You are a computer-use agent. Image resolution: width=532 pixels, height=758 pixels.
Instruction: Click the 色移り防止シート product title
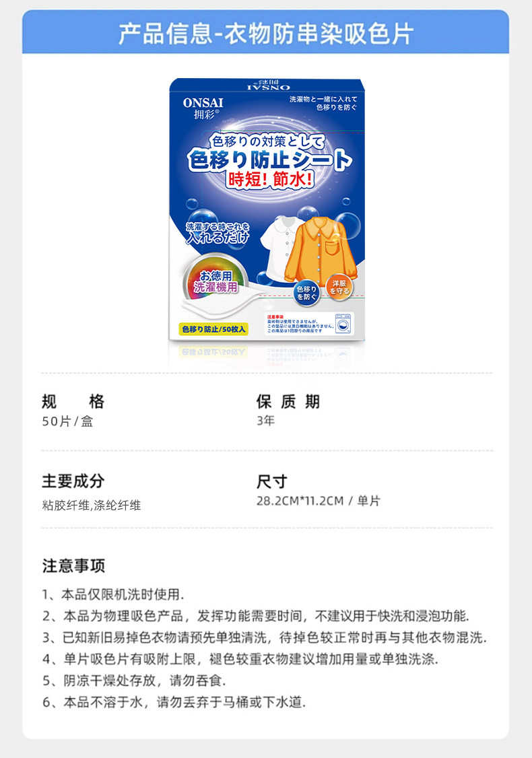click(x=270, y=160)
